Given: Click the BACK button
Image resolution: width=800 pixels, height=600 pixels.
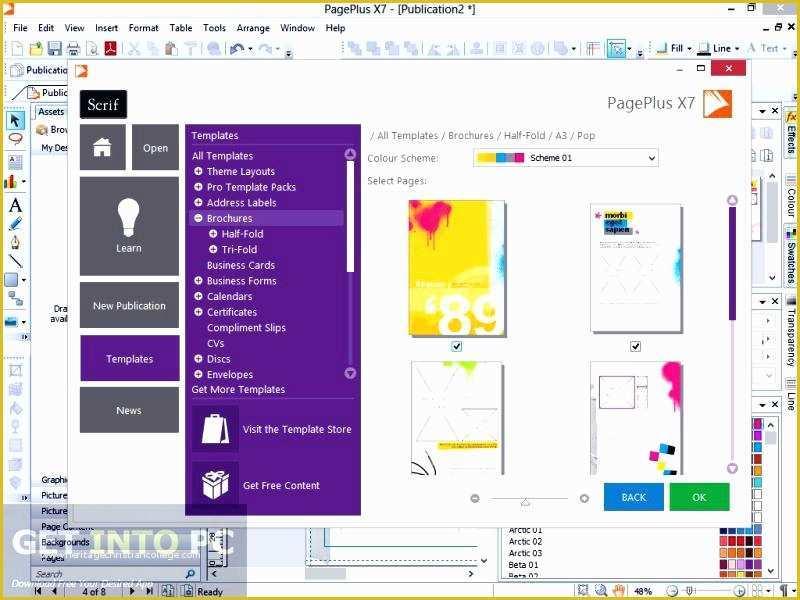Looking at the screenshot, I should click(634, 497).
